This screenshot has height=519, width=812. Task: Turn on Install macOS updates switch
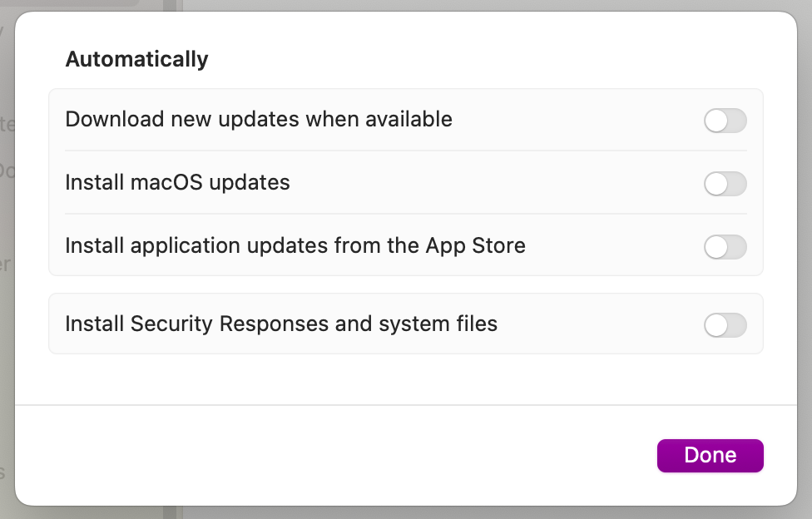pyautogui.click(x=725, y=184)
